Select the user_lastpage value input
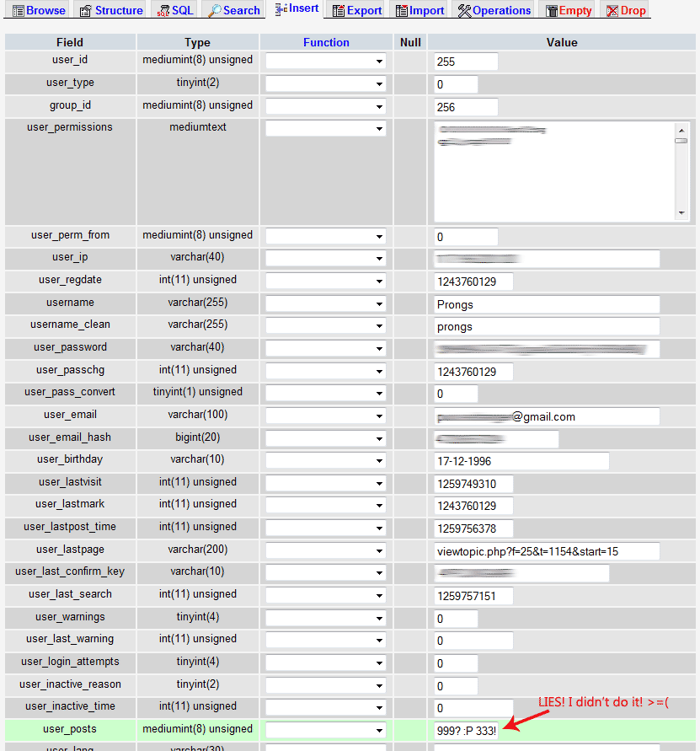Viewport: 700px width, 751px height. (546, 551)
